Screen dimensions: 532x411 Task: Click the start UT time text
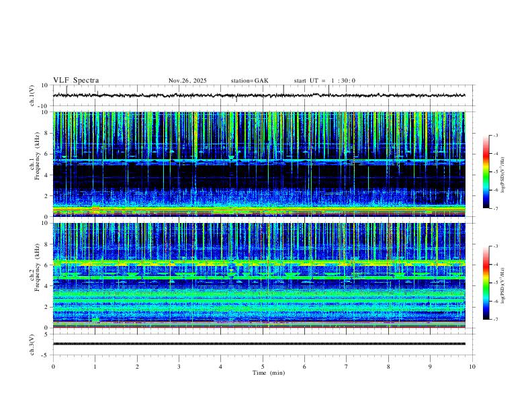[324, 81]
